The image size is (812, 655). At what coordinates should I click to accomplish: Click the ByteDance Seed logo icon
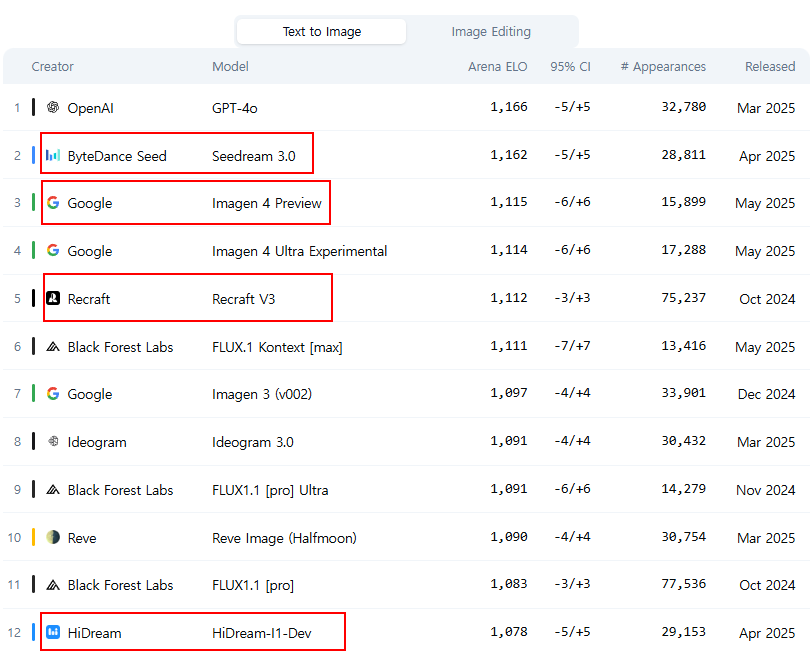pyautogui.click(x=53, y=155)
